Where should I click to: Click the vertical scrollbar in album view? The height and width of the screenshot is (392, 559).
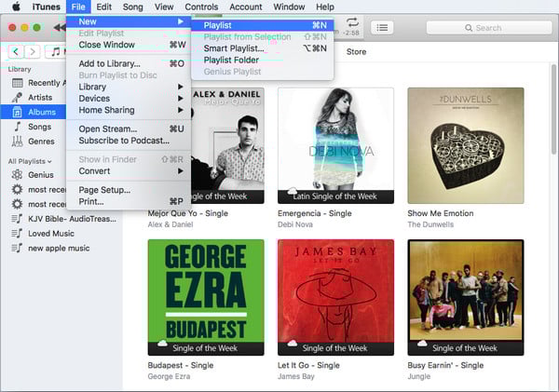(x=553, y=109)
